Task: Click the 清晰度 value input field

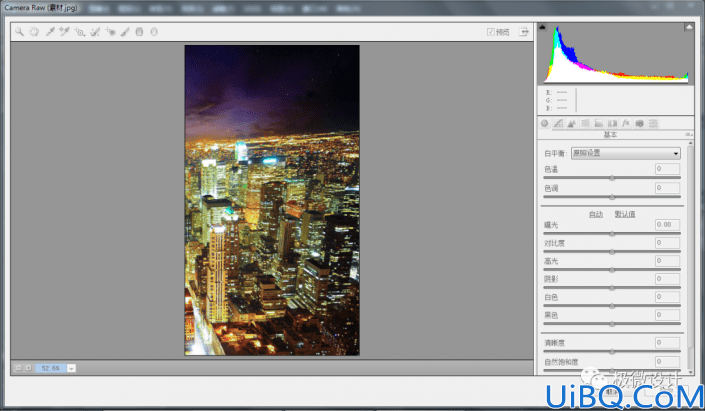Action: [x=667, y=343]
